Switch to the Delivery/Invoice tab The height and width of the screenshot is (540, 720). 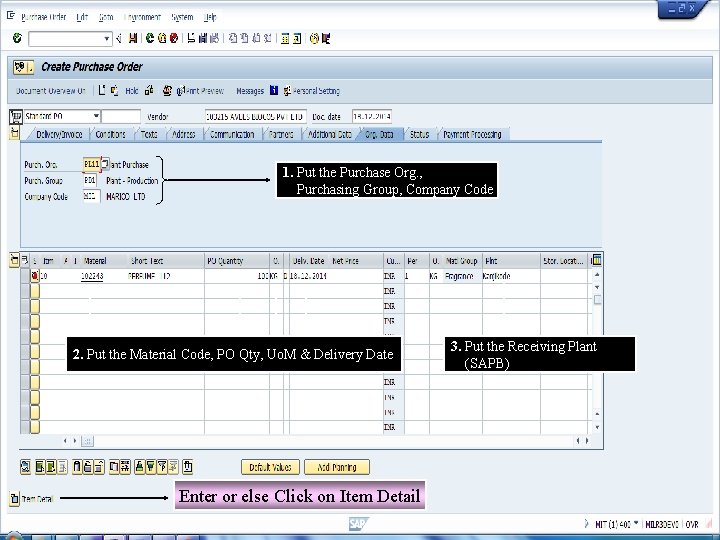point(59,134)
